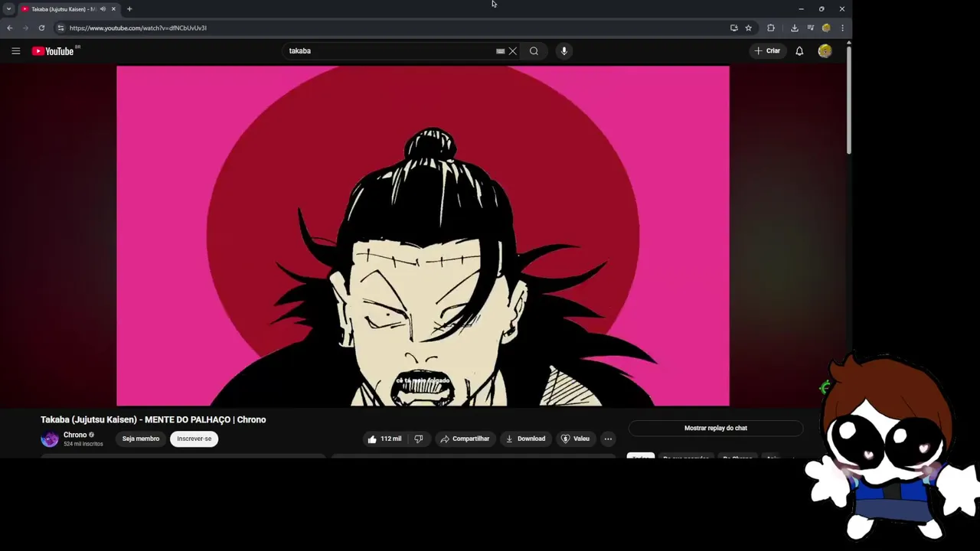Image resolution: width=980 pixels, height=551 pixels.
Task: Like the video (112 mil)
Action: click(384, 439)
